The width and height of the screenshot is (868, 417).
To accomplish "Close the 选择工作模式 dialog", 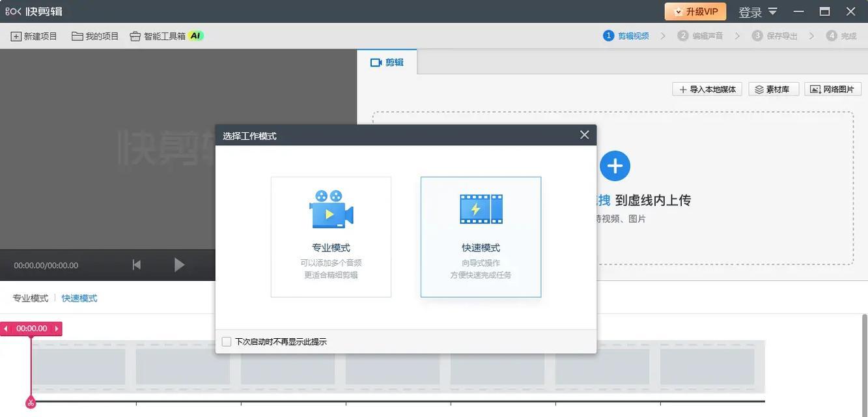I will [x=584, y=135].
